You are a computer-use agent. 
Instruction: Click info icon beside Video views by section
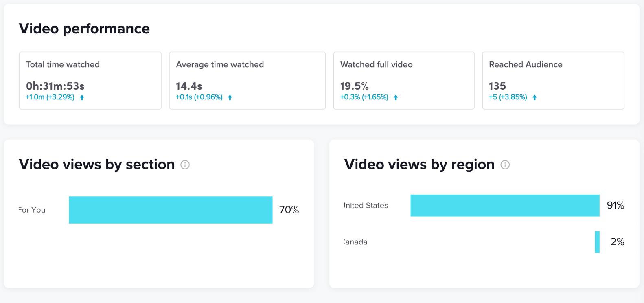(x=185, y=165)
